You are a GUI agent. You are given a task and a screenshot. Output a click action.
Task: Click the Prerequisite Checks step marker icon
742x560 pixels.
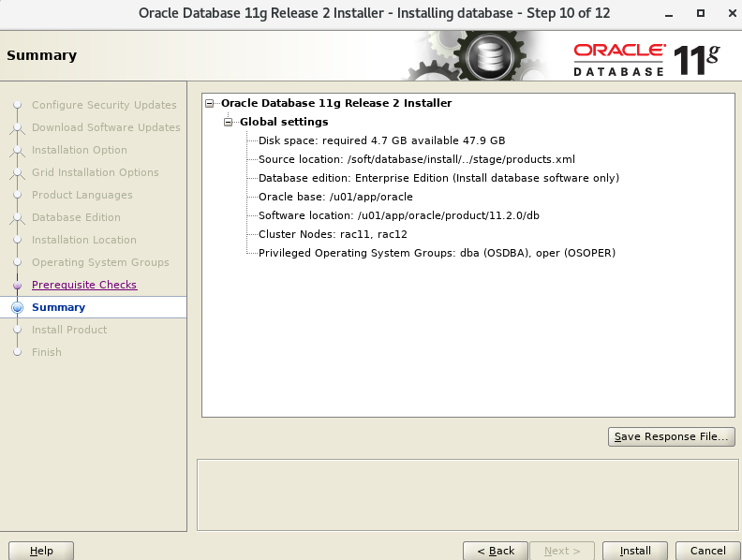coord(17,285)
